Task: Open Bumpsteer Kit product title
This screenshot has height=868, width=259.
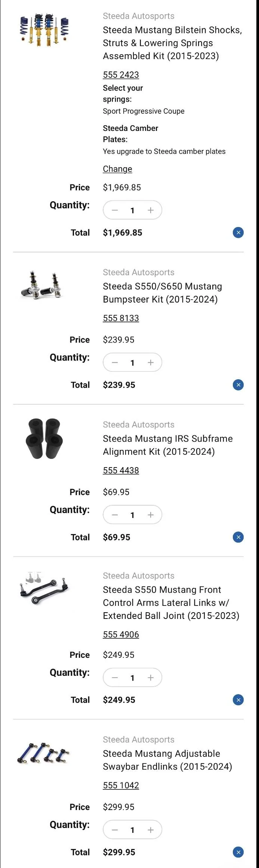Action: point(162,293)
